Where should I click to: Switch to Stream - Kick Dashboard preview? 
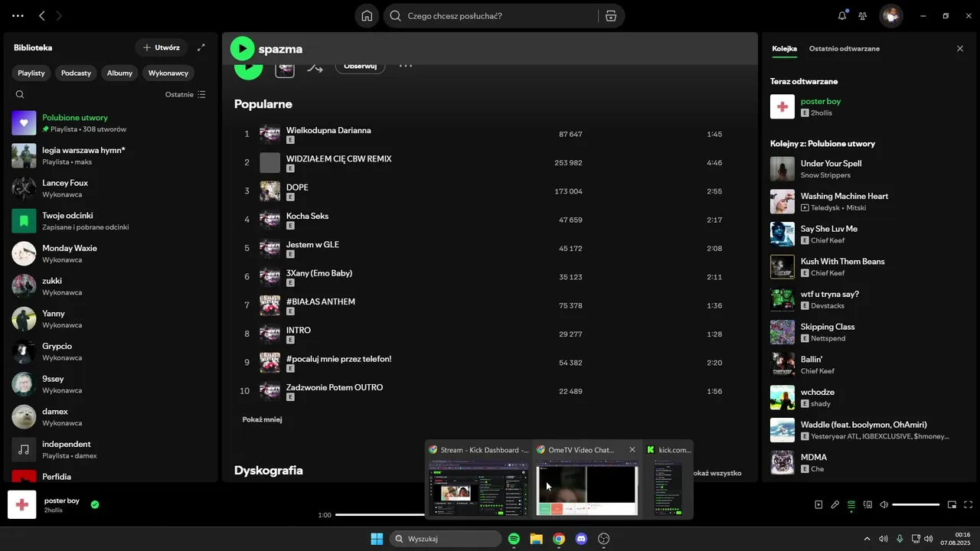tap(479, 480)
